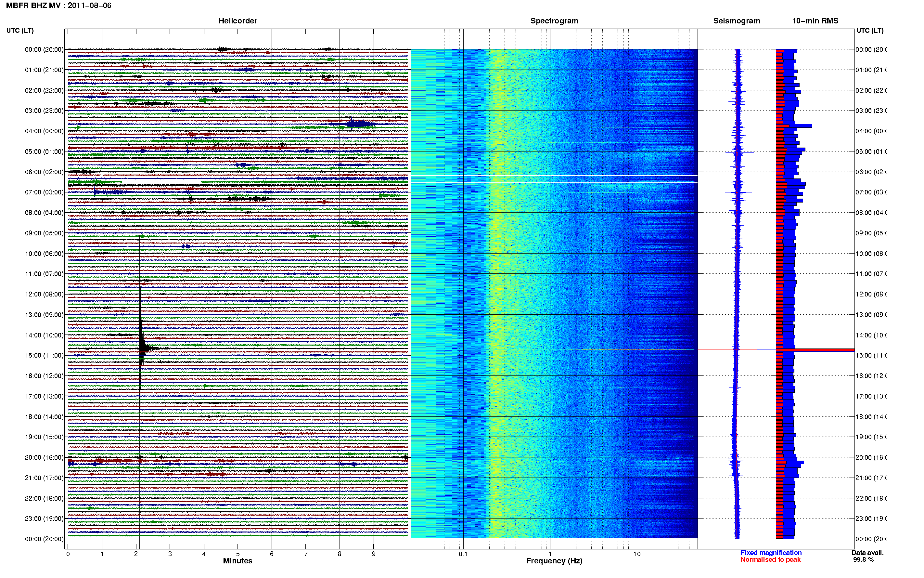Click the 'UTC (LT)' label left of Helicorder
Screen dimensions: 924x578
point(20,31)
